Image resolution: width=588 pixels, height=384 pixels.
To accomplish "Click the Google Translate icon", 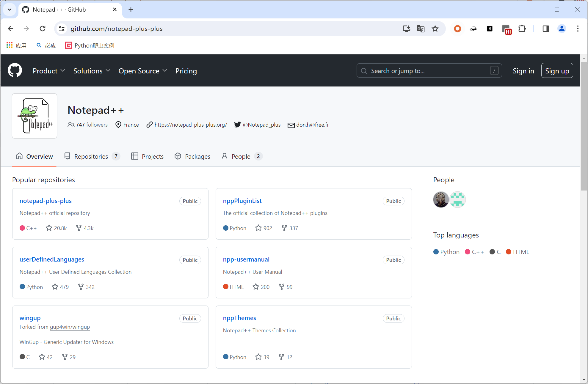I will tap(421, 29).
